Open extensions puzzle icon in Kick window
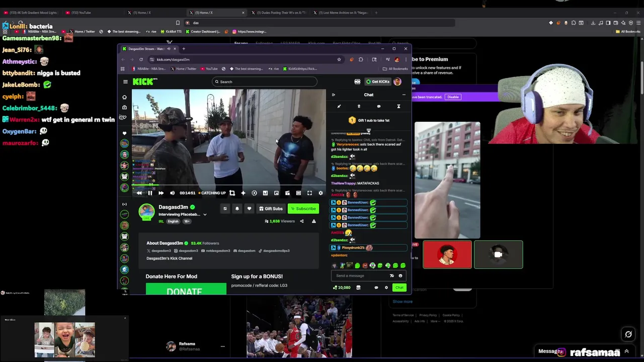This screenshot has width=644, height=362. 361,59
